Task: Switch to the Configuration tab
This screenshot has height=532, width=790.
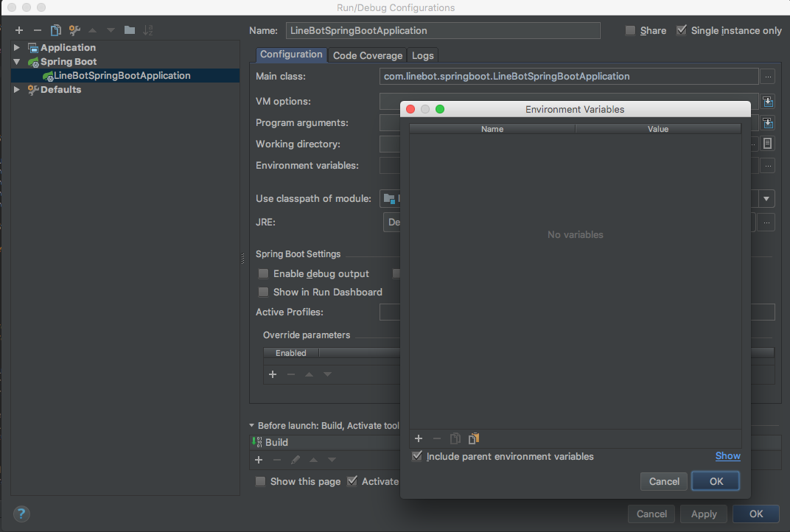Action: [291, 55]
